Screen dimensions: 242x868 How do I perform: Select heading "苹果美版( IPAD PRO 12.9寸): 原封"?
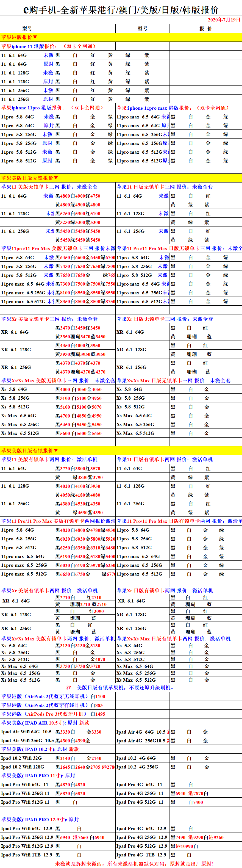40,819
